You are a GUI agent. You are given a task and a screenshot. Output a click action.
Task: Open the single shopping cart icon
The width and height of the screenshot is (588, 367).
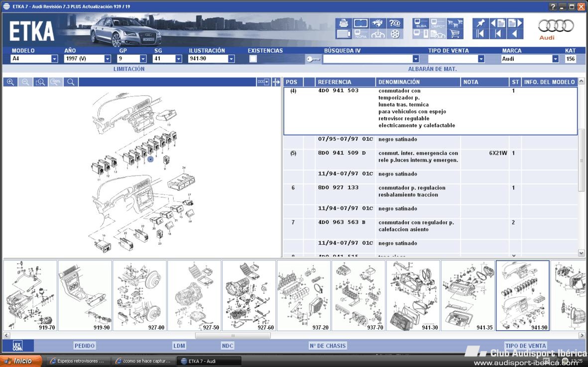pos(455,34)
